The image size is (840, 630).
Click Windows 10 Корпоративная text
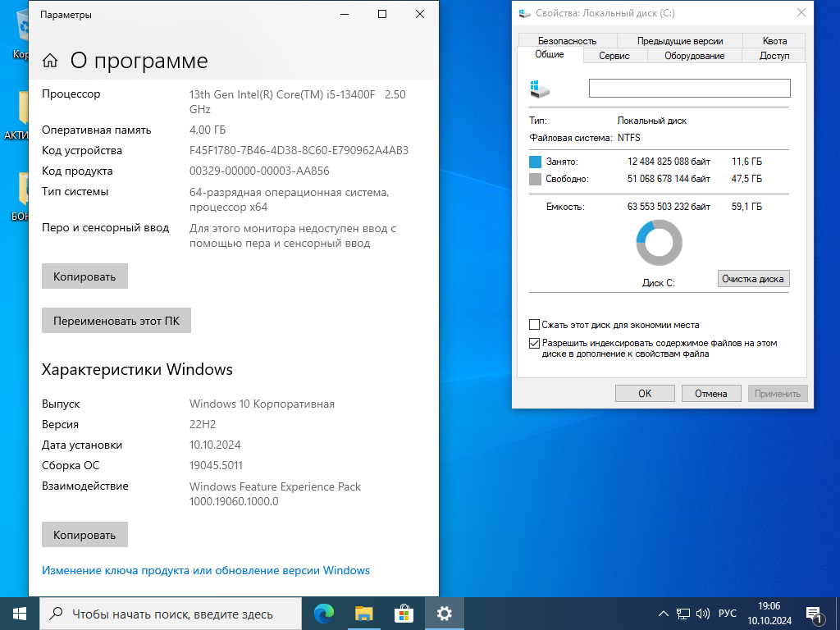point(262,404)
